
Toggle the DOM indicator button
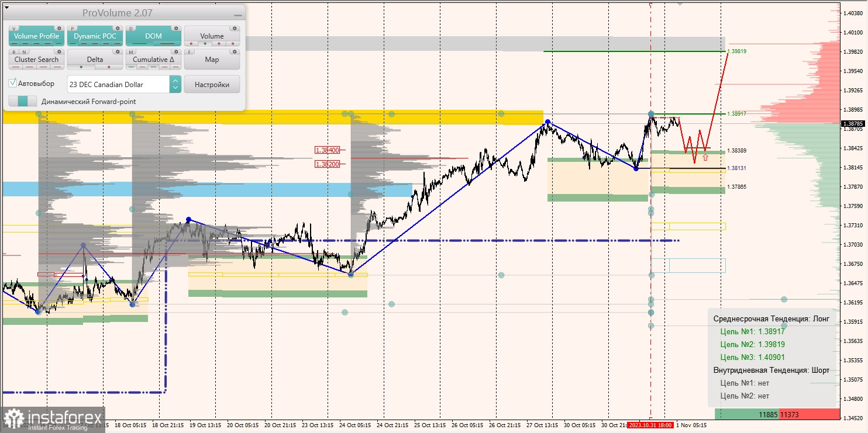(153, 36)
